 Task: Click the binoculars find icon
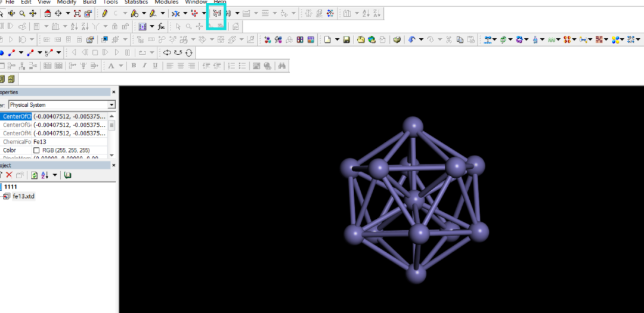click(281, 66)
